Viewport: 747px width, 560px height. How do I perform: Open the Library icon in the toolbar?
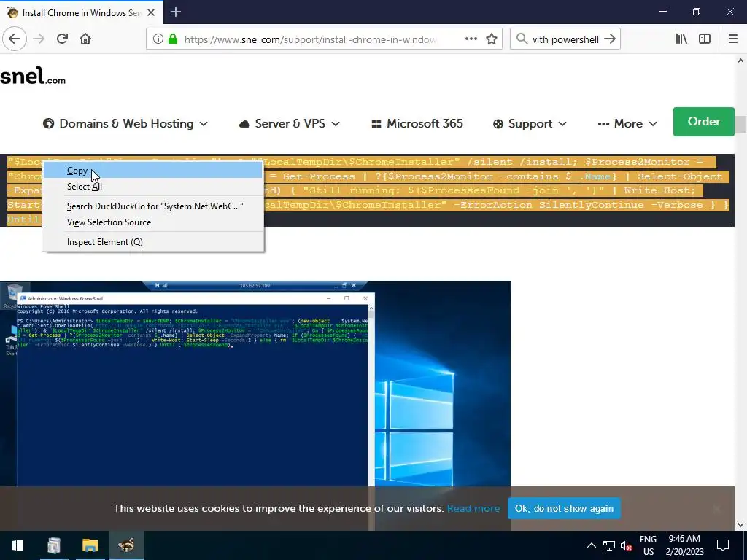click(681, 39)
